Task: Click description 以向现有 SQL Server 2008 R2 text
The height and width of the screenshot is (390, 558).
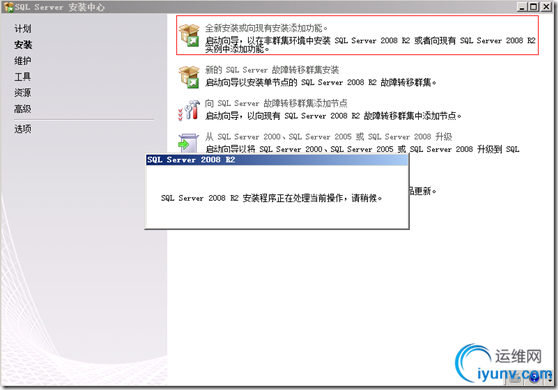Action: coord(333,116)
